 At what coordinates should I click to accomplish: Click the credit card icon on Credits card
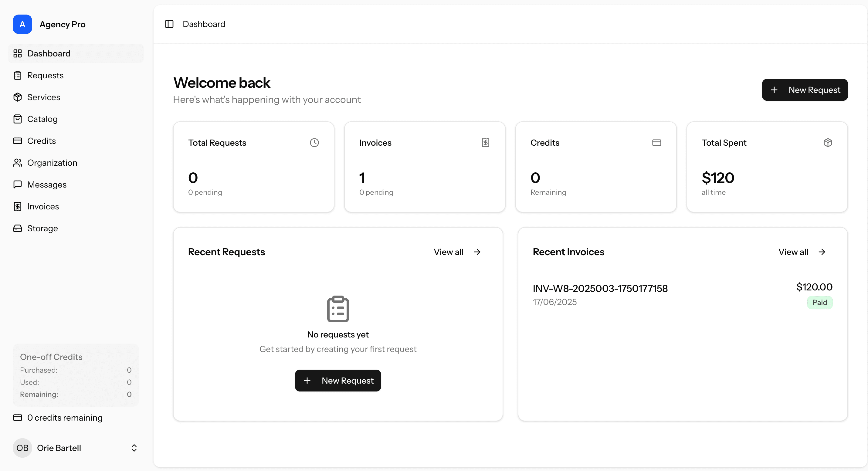pyautogui.click(x=656, y=143)
